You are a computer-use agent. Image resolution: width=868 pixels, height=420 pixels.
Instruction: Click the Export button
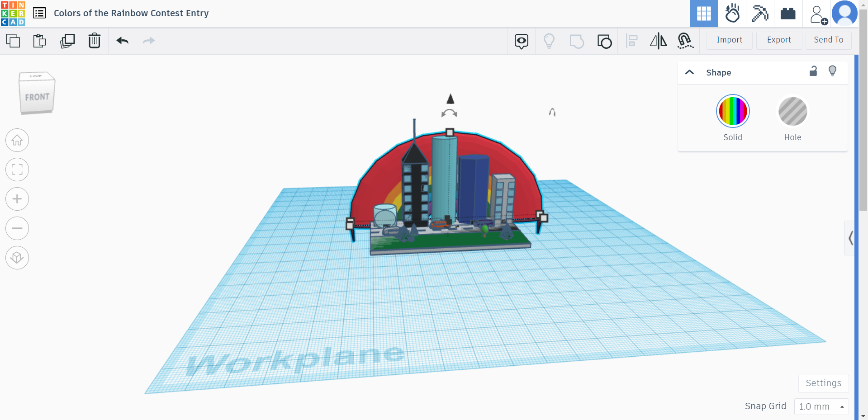point(778,40)
